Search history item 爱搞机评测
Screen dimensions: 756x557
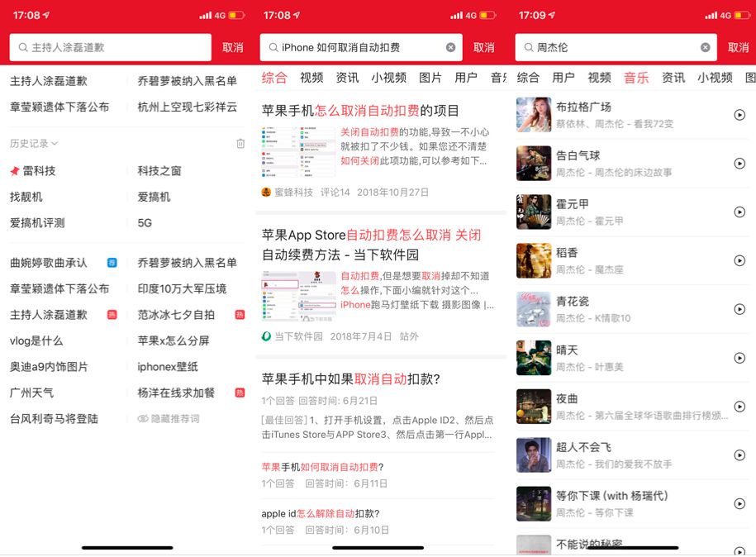tap(37, 223)
